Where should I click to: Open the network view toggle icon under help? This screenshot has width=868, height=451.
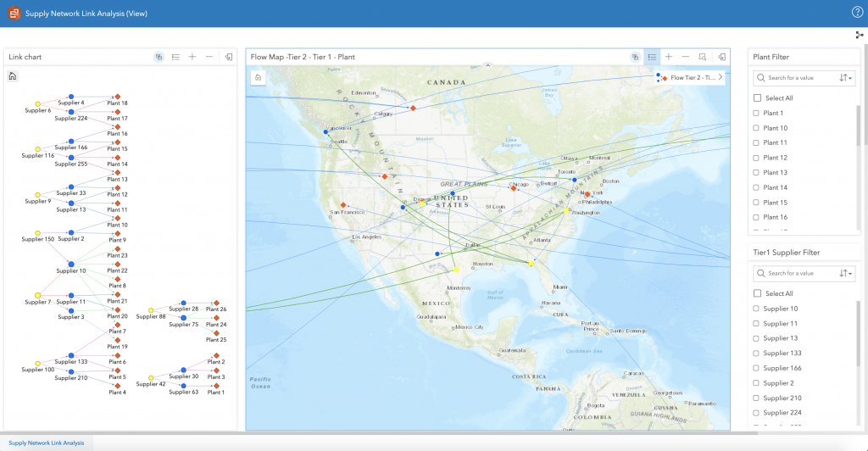point(860,35)
